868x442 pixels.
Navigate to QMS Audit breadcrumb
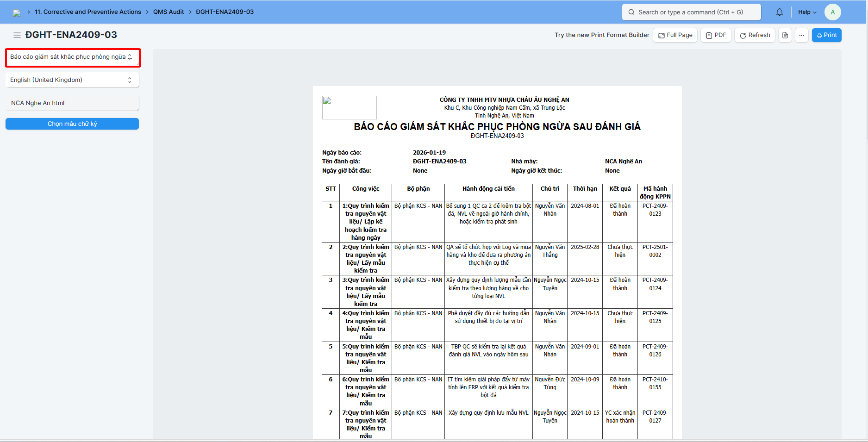[169, 12]
